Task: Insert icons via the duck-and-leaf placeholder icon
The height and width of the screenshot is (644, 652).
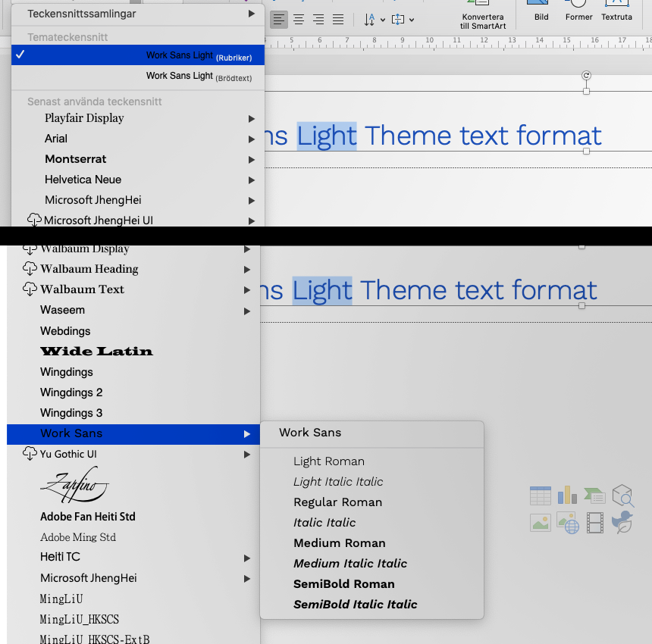Action: pos(622,522)
